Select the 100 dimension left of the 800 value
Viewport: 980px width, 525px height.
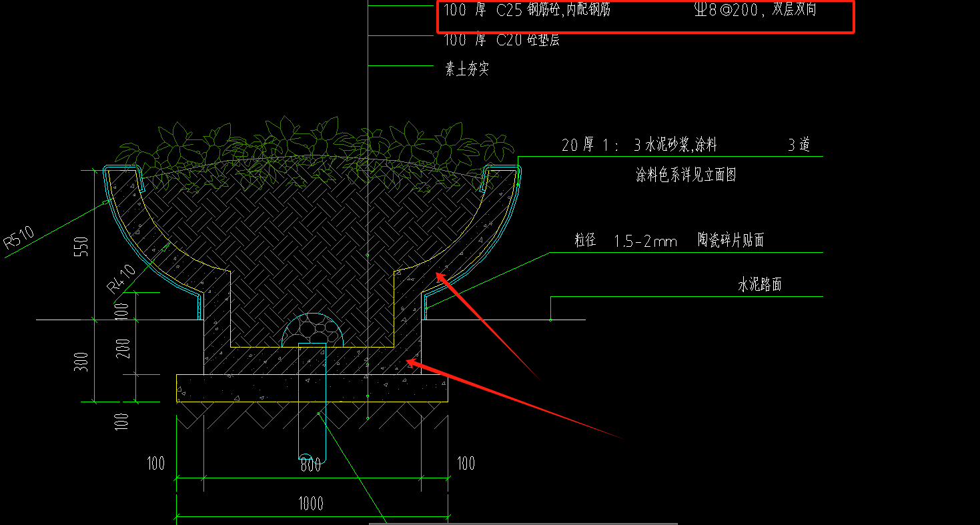point(156,464)
